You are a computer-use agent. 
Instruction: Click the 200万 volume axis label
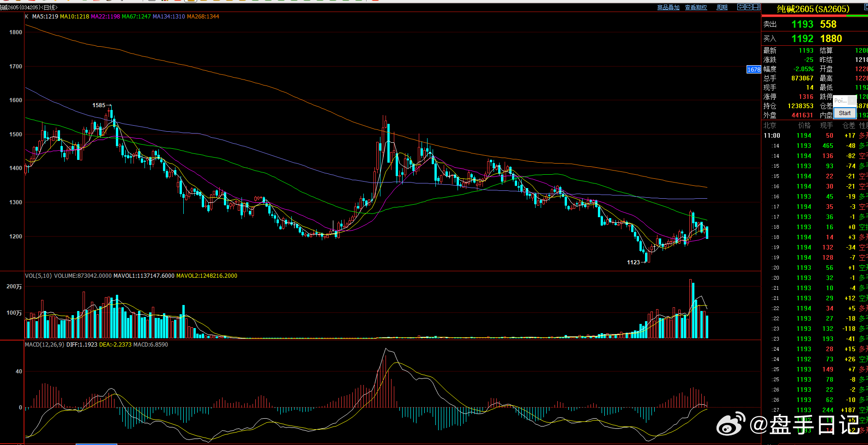14,287
